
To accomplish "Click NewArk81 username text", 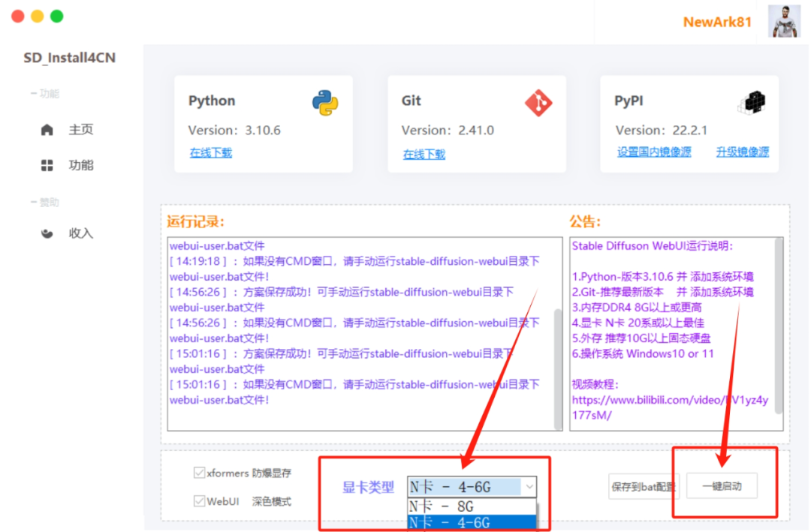I will [717, 23].
